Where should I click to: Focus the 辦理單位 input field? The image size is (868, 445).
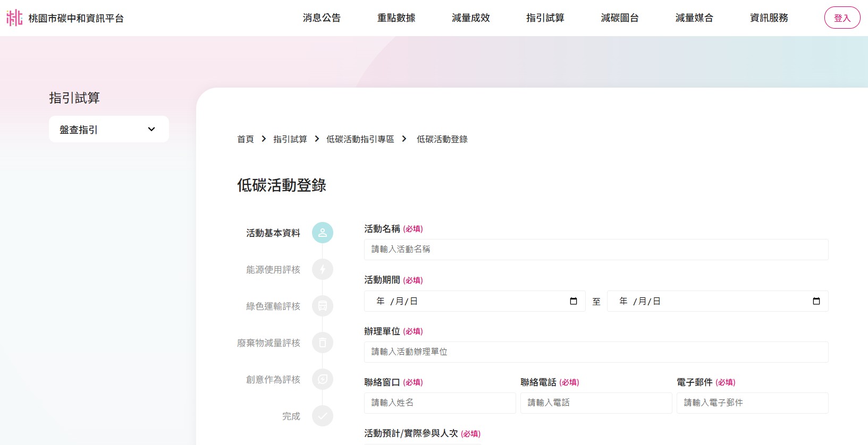point(596,352)
